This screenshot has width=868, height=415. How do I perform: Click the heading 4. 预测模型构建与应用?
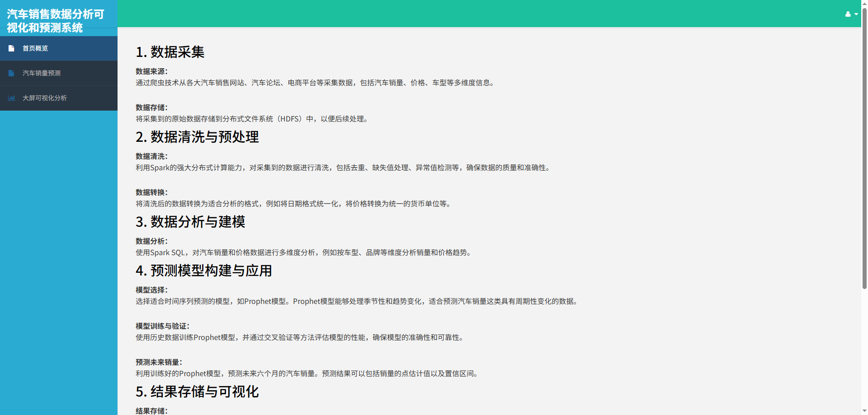[204, 270]
